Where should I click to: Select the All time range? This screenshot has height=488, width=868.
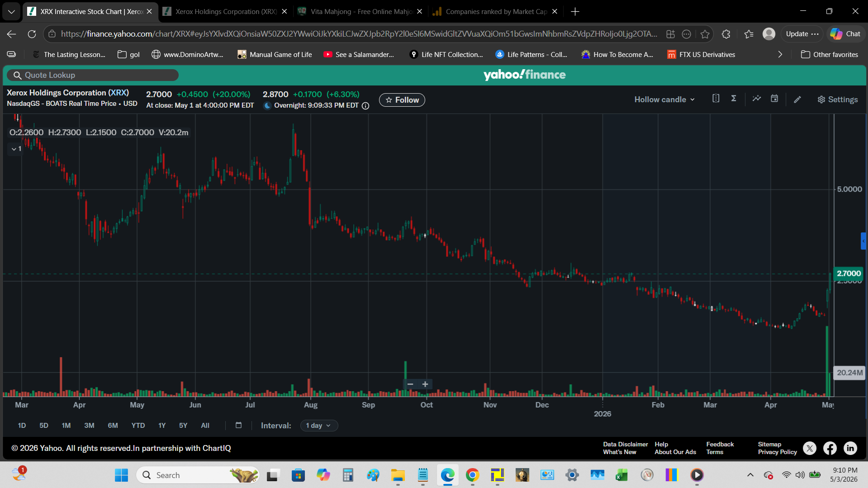(x=205, y=426)
